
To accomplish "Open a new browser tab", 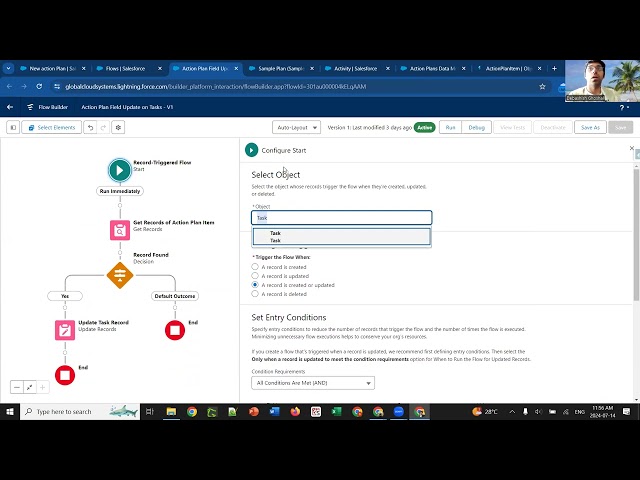I will pyautogui.click(x=554, y=69).
